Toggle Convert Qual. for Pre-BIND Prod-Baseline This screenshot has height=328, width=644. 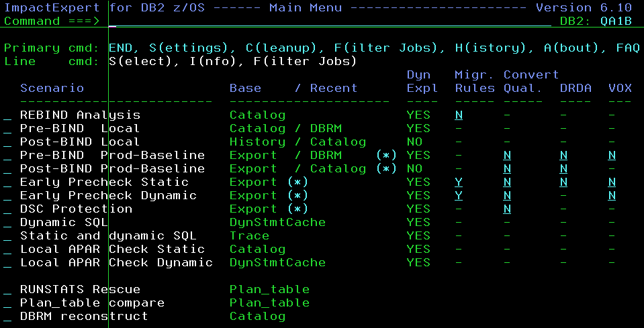[x=507, y=156]
